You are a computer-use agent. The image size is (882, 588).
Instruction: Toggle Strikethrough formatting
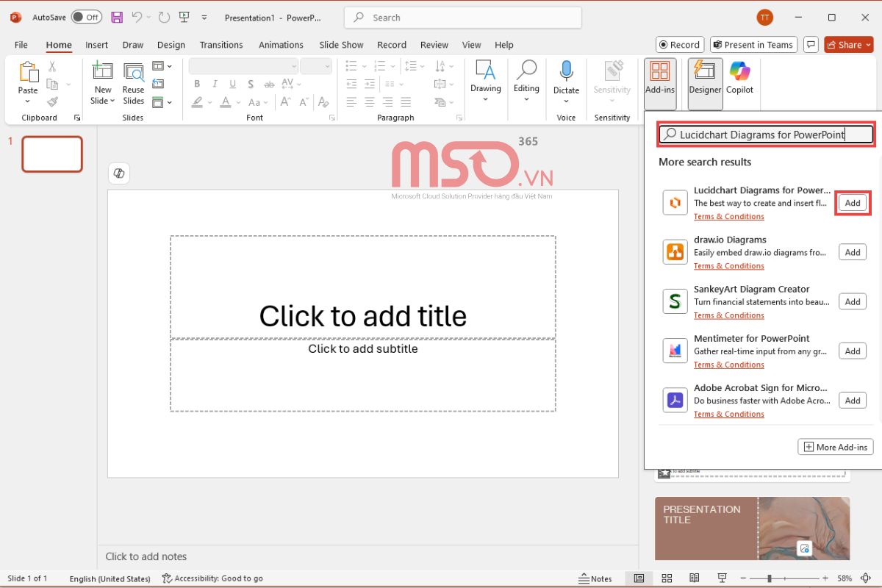click(269, 84)
